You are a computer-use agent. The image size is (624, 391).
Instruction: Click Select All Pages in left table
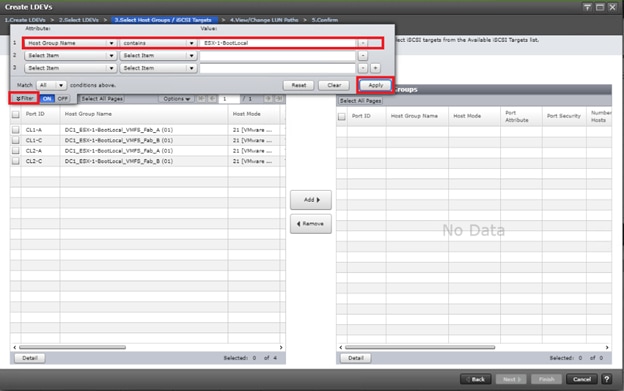tap(102, 99)
